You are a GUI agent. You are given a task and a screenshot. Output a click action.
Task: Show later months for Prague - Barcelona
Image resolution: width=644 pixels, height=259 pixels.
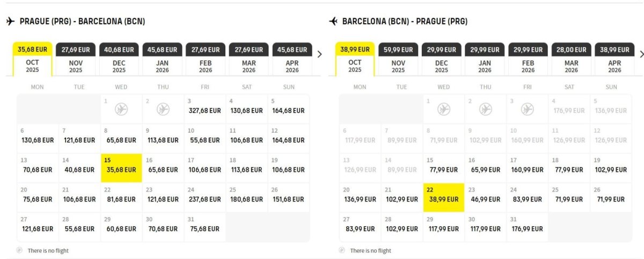click(320, 54)
